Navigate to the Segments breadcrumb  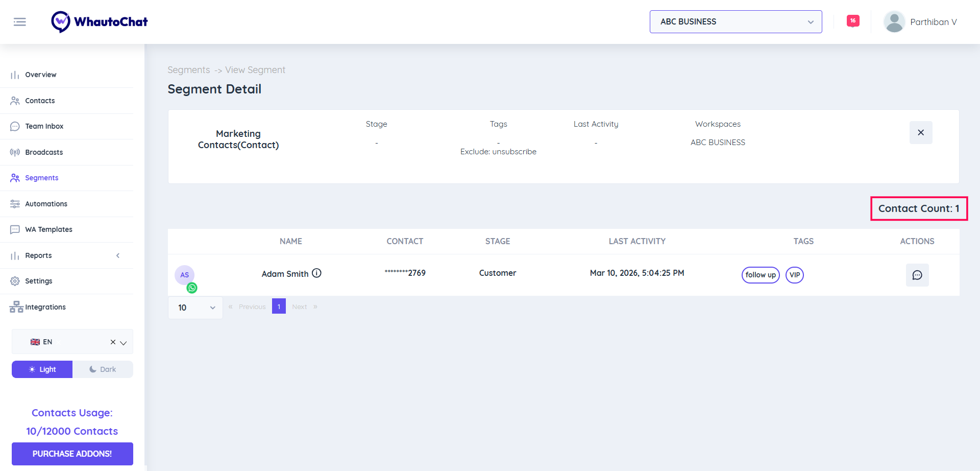click(x=188, y=69)
